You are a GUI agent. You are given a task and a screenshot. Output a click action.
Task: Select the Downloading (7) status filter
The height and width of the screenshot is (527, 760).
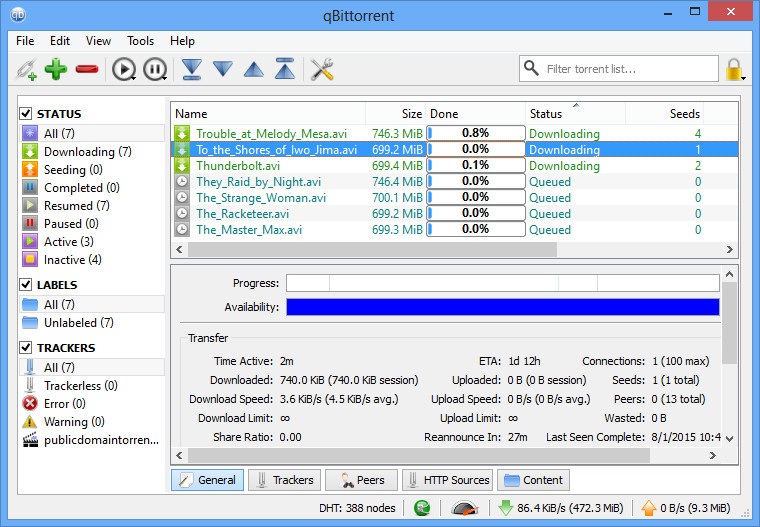coord(87,152)
